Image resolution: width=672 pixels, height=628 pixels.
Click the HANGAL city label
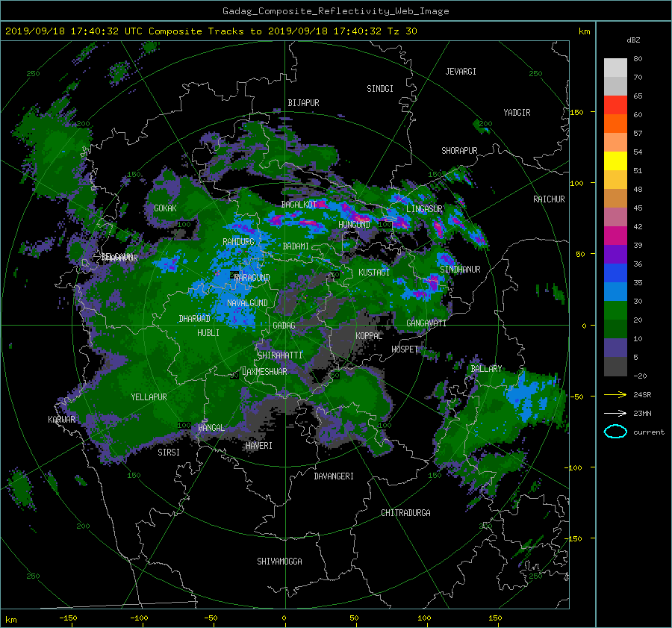click(211, 428)
